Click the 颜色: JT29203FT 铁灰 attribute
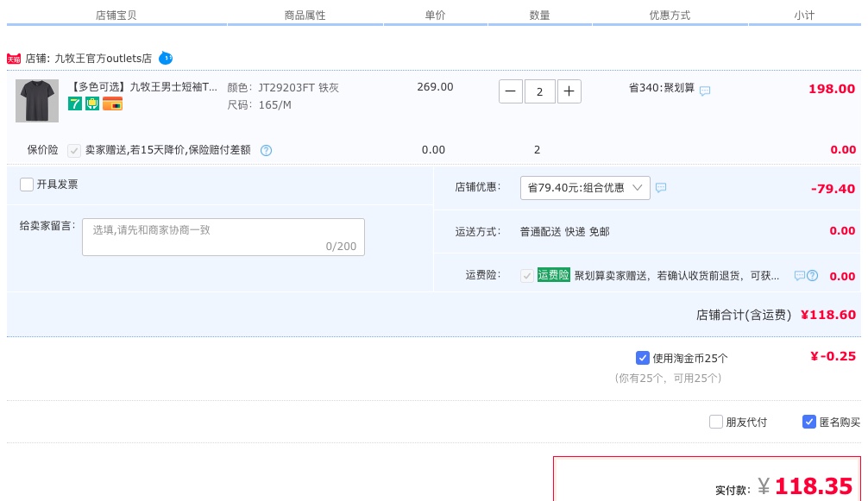Screen dimensions: 868x501 pyautogui.click(x=283, y=87)
